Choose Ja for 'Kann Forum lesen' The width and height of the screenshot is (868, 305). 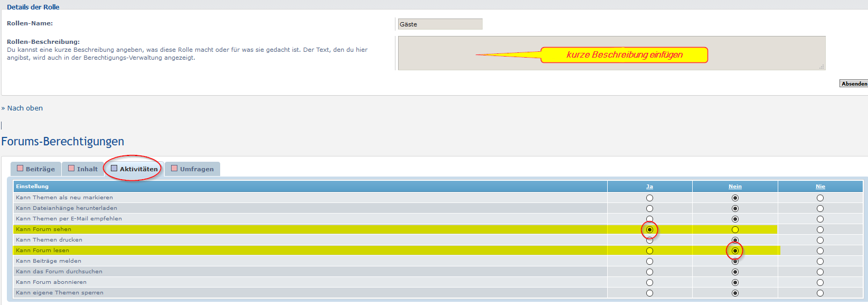[x=649, y=251]
